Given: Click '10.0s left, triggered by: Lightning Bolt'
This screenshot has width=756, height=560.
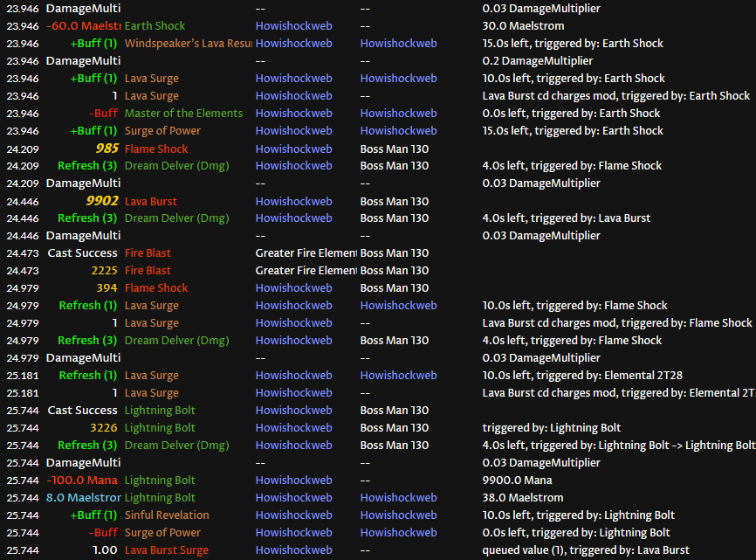Looking at the screenshot, I should pos(578,515).
